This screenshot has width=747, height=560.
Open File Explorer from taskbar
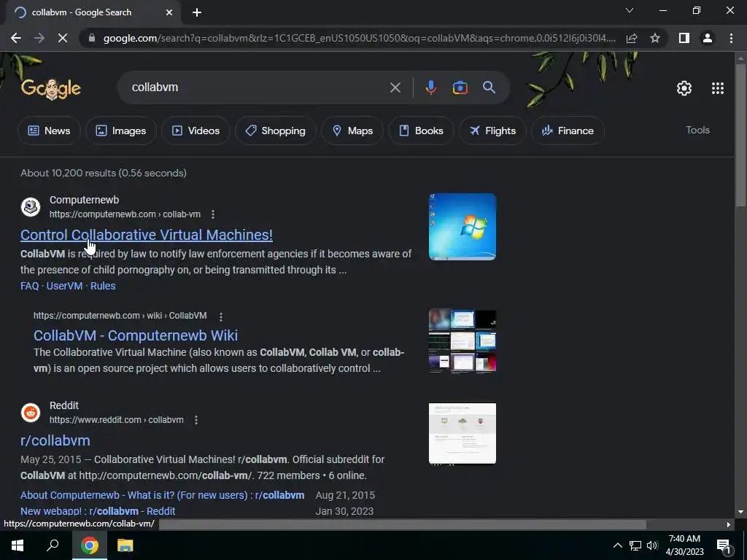coord(125,545)
